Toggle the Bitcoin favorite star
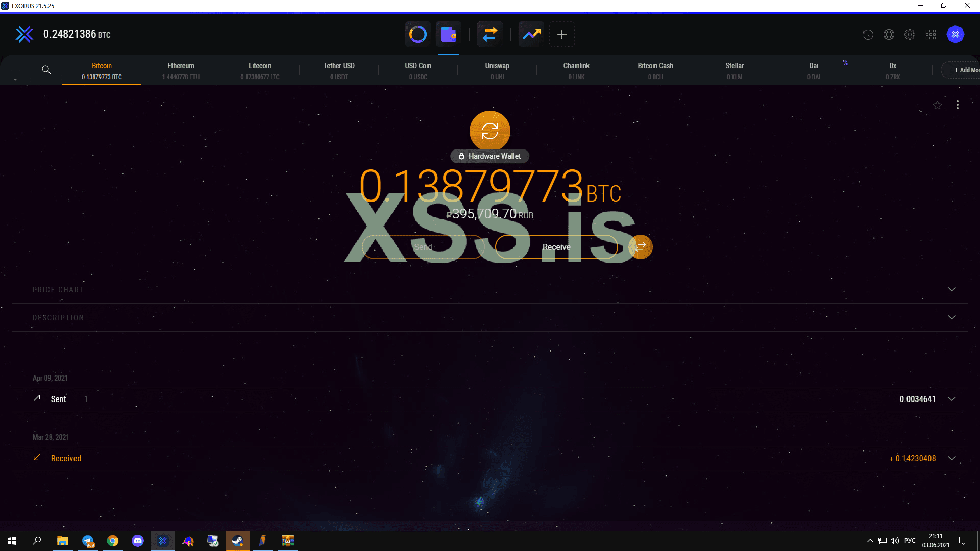980x551 pixels. (937, 105)
